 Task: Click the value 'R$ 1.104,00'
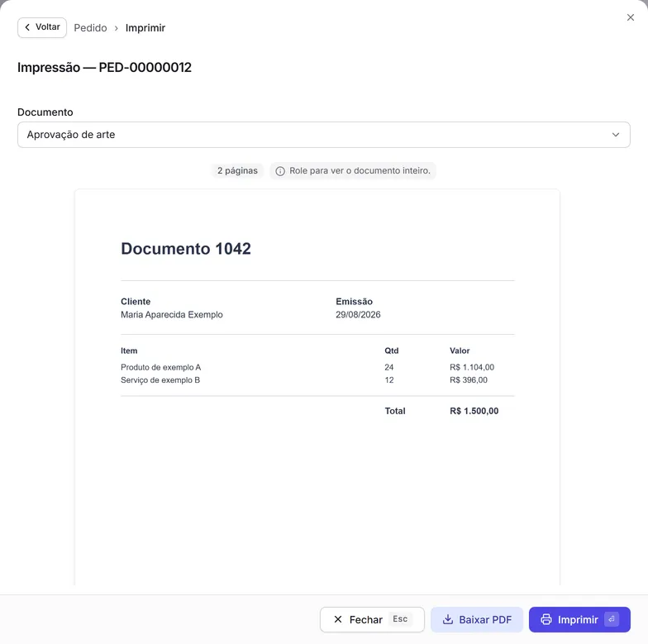point(471,367)
